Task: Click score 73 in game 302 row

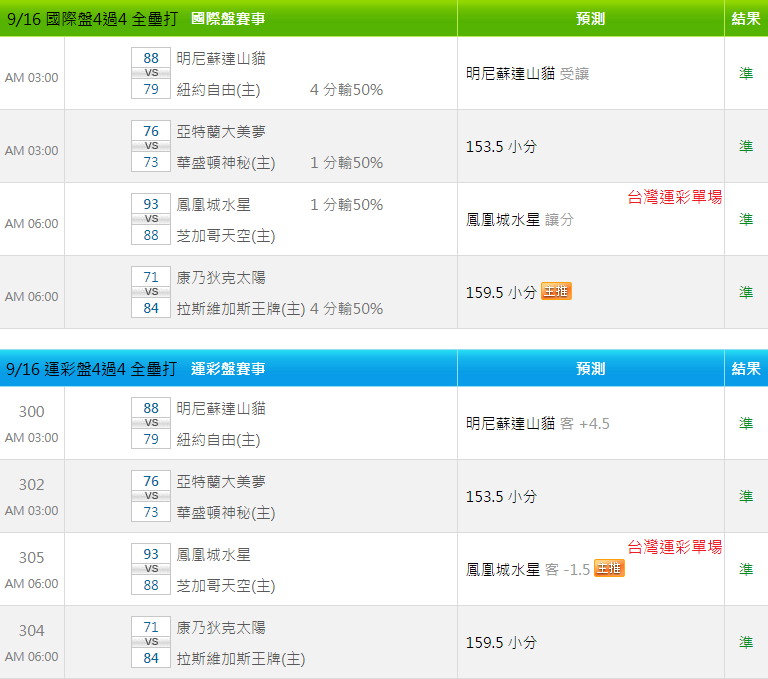Action: coord(151,512)
